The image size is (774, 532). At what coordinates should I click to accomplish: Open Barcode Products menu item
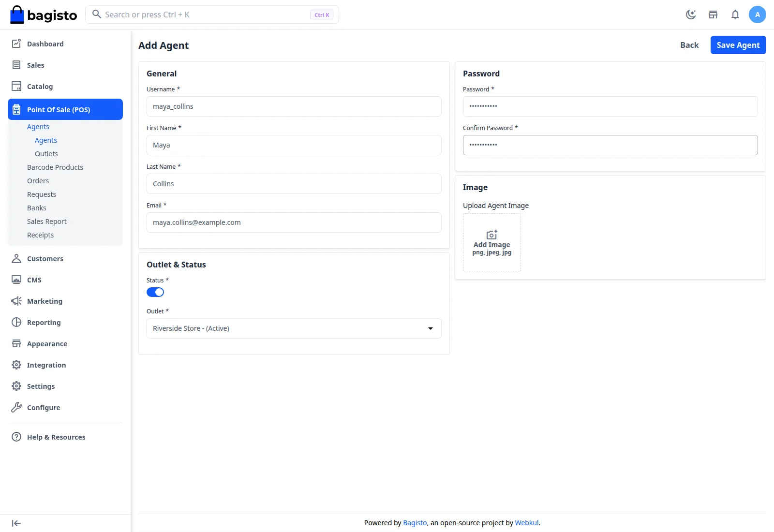pos(55,167)
